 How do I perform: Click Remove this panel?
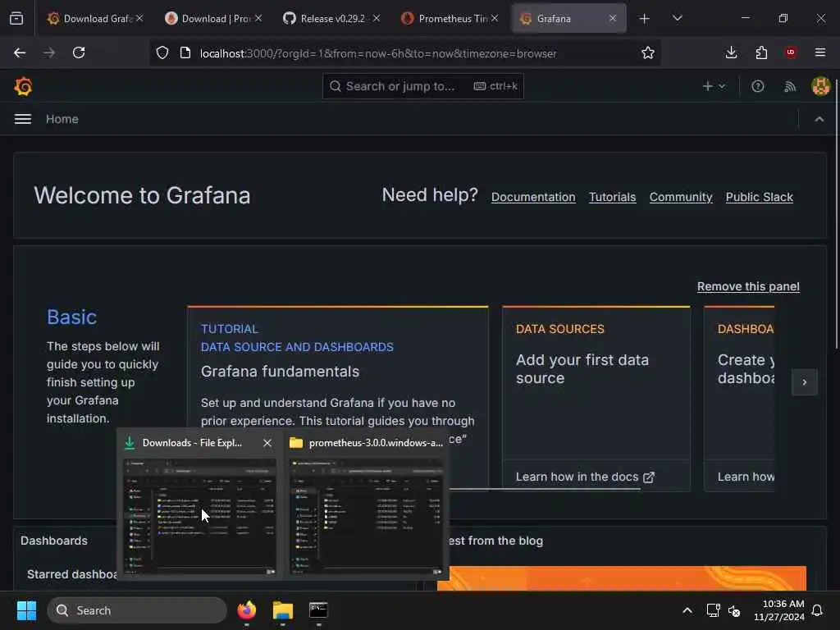(x=748, y=286)
